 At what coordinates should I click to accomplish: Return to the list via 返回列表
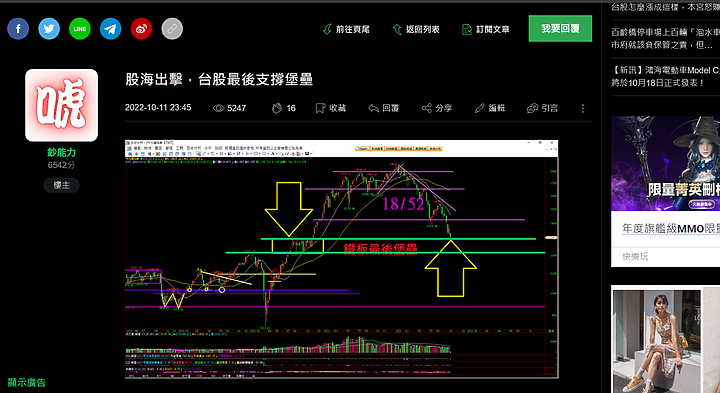tap(416, 29)
